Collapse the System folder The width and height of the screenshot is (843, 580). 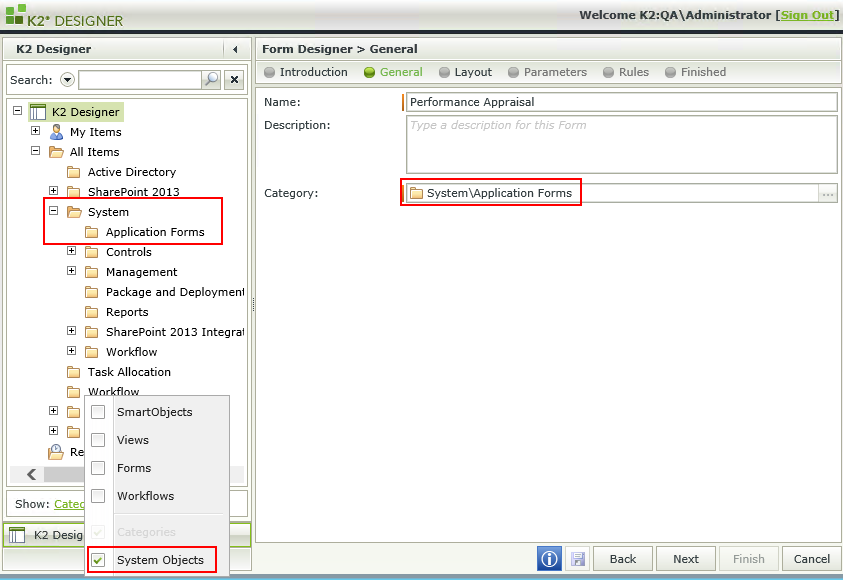coord(54,211)
